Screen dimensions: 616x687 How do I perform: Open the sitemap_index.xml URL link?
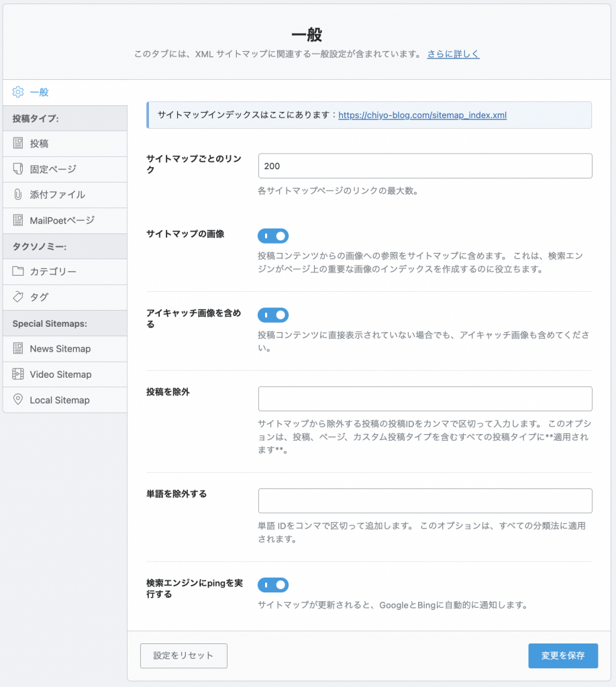point(422,115)
